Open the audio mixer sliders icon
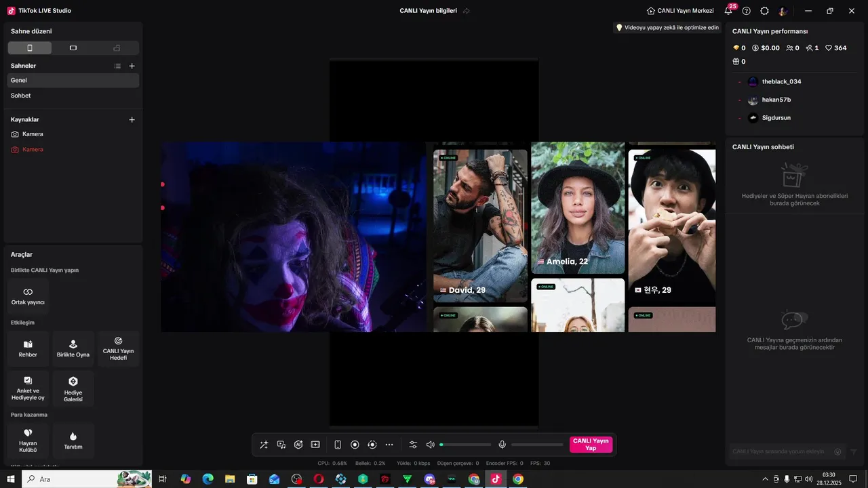 point(413,445)
